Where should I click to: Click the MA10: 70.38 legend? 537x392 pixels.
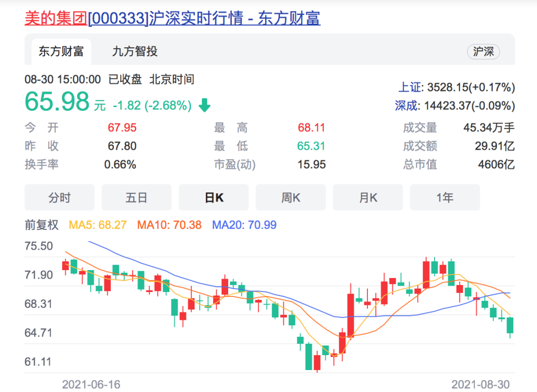point(169,225)
